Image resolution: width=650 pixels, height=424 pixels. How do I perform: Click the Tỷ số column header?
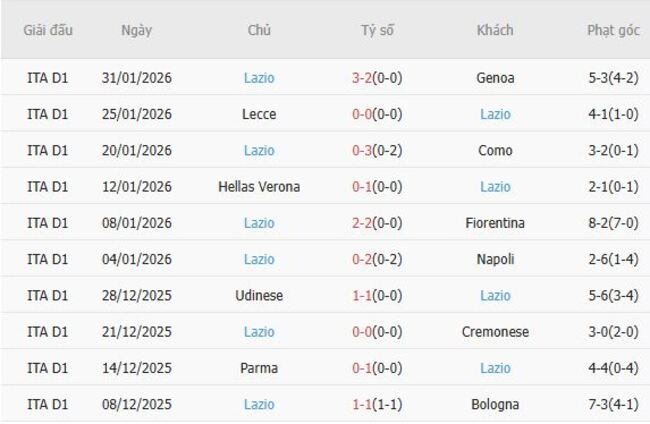pyautogui.click(x=377, y=30)
